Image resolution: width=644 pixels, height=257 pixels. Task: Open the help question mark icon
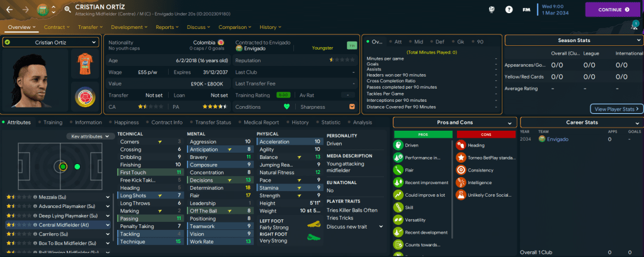tap(509, 10)
